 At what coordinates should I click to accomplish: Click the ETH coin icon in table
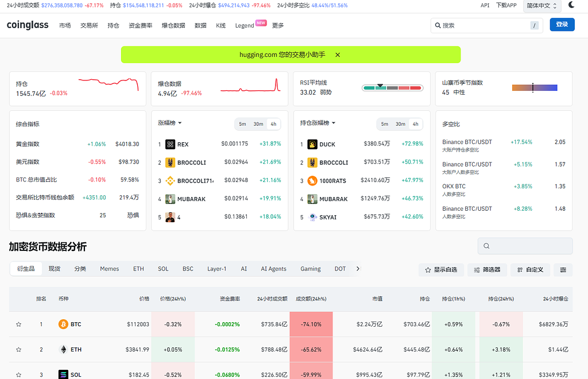tap(63, 350)
